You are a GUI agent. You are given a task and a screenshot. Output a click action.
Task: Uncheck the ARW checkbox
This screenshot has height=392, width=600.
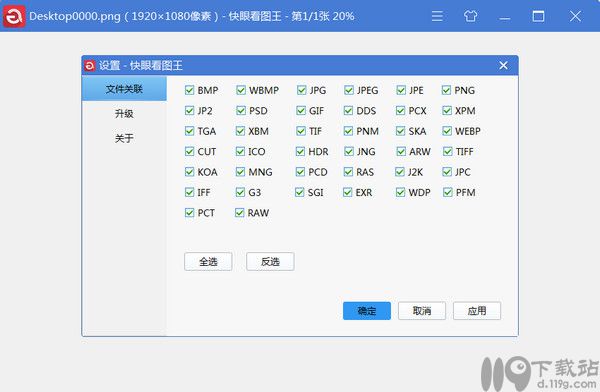[401, 151]
